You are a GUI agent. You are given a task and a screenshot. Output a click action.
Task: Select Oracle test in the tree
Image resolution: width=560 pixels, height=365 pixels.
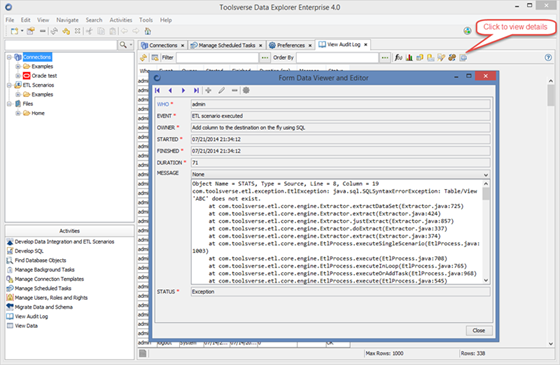coord(44,76)
